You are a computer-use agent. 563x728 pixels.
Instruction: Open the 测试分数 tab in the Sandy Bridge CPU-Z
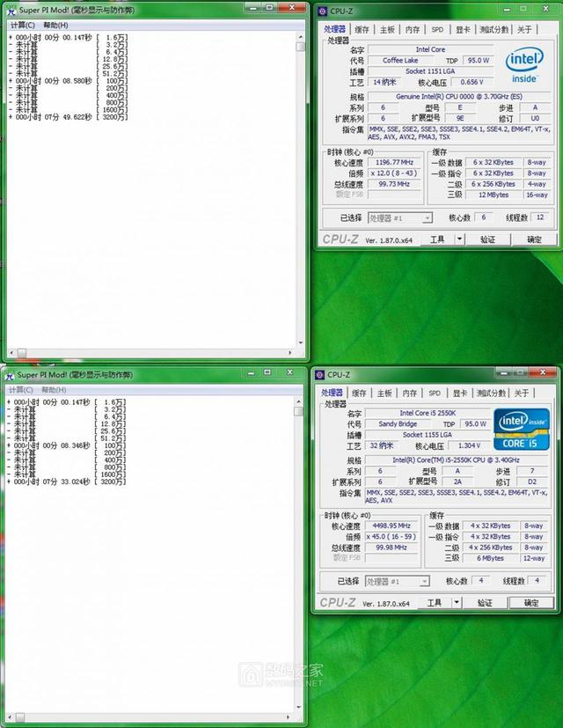(491, 393)
